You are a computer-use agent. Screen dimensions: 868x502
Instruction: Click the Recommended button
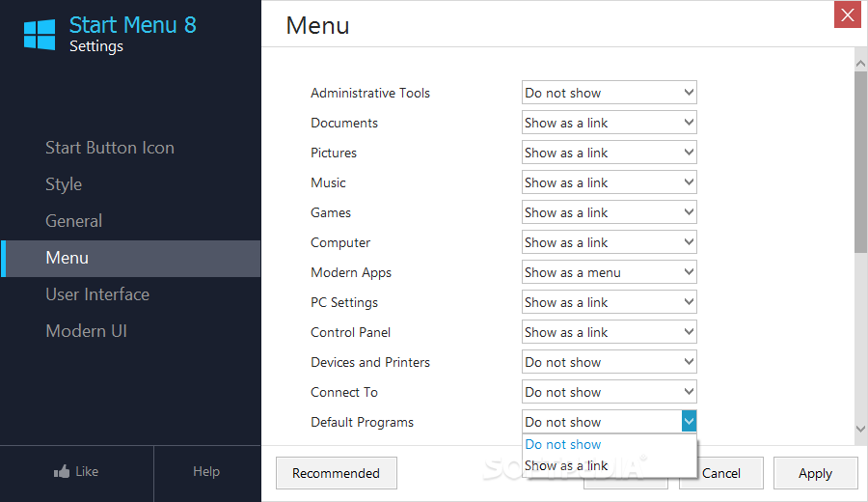pos(336,473)
